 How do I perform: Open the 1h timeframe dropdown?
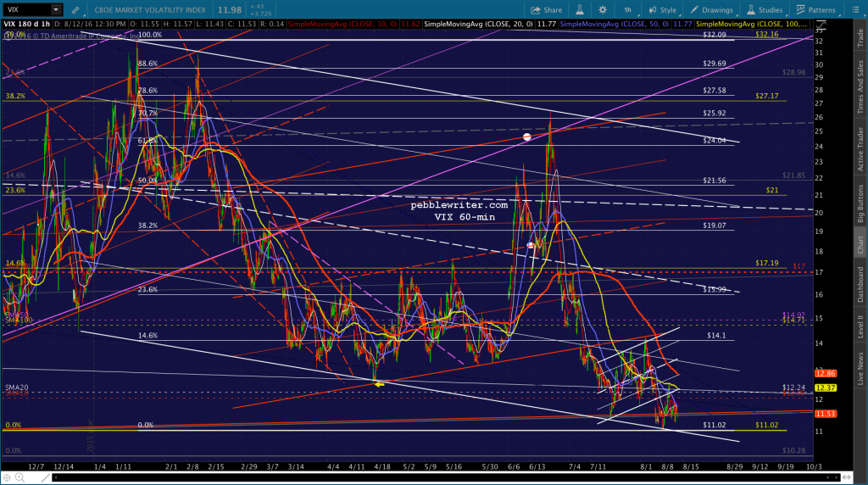(x=628, y=10)
